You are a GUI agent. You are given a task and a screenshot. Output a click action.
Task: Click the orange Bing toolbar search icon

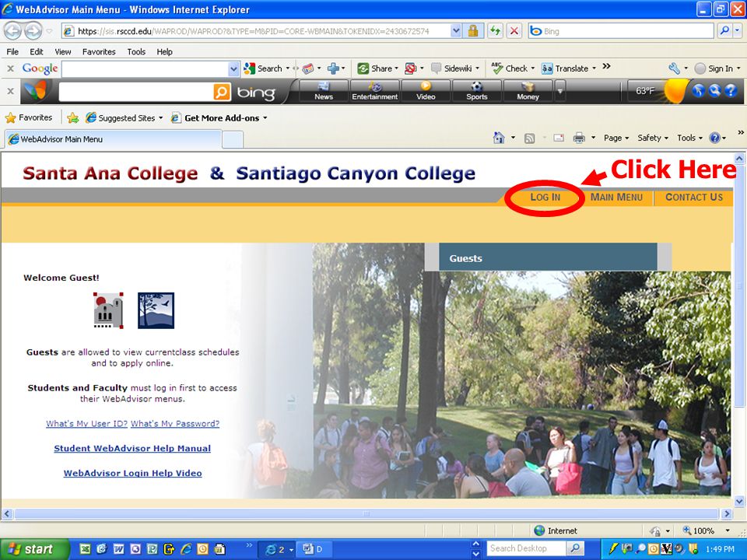tap(222, 92)
